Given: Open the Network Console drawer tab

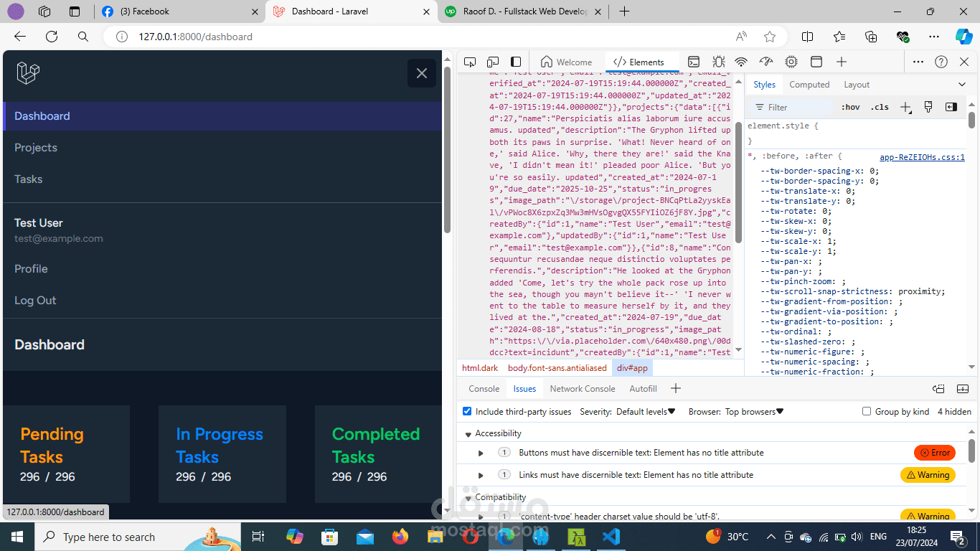Looking at the screenshot, I should pos(583,389).
